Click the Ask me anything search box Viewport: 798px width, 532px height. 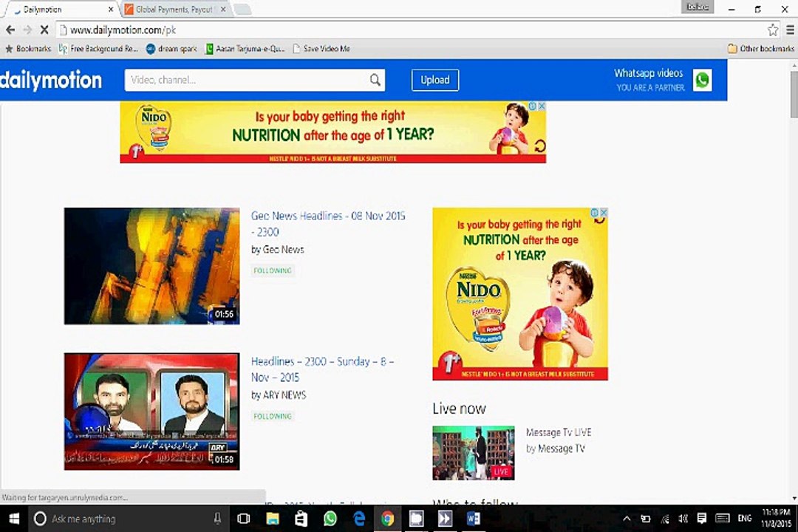pos(129,519)
